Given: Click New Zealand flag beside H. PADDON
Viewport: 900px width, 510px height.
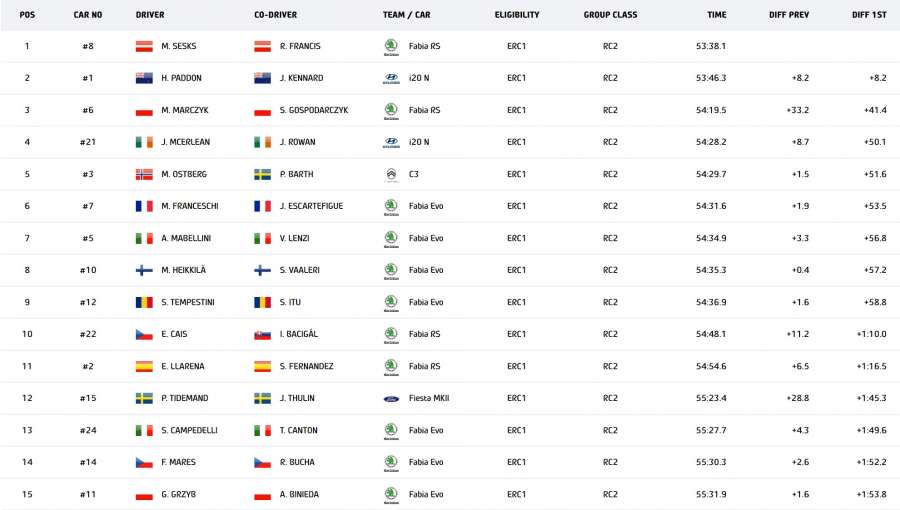Looking at the screenshot, I should click(143, 78).
